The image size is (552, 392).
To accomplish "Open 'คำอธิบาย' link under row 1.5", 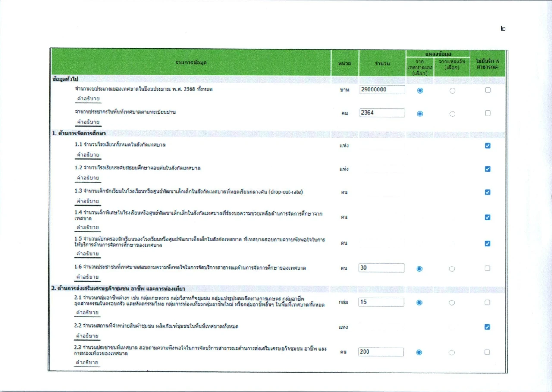I will 88,254.
